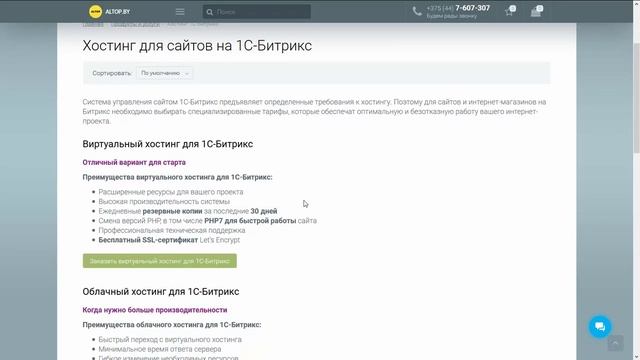Viewport: 640px width, 360px height.
Task: Click 'Бесплатный SSL-сертификат' list item
Action: 169,240
